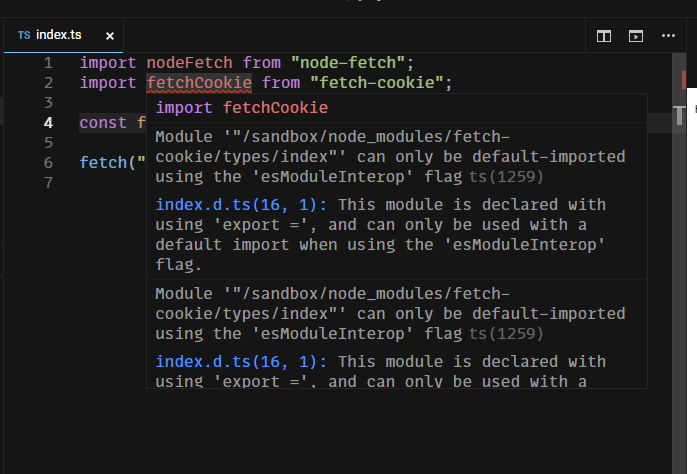Click the import fetchCookie hover header
Viewport: 697px width, 474px height.
pos(242,108)
